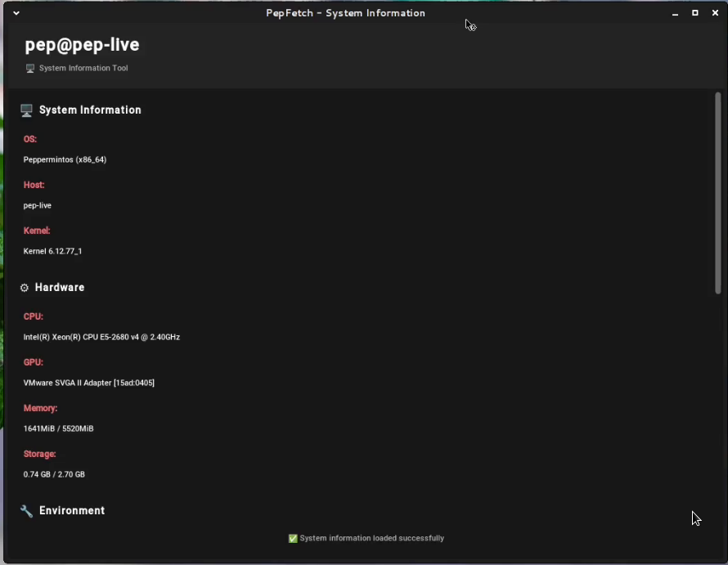Click the gear icon next to Hardware
This screenshot has width=728, height=565.
[25, 288]
